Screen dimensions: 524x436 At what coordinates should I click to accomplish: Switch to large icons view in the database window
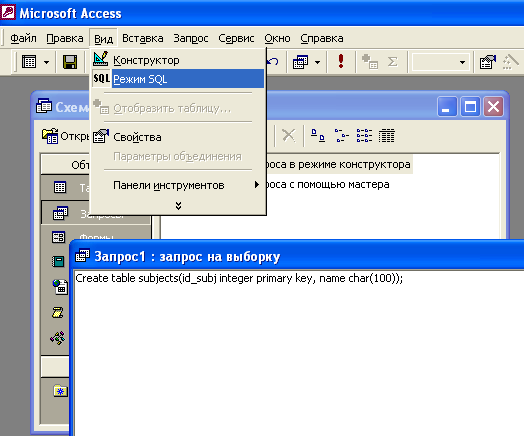tap(318, 136)
